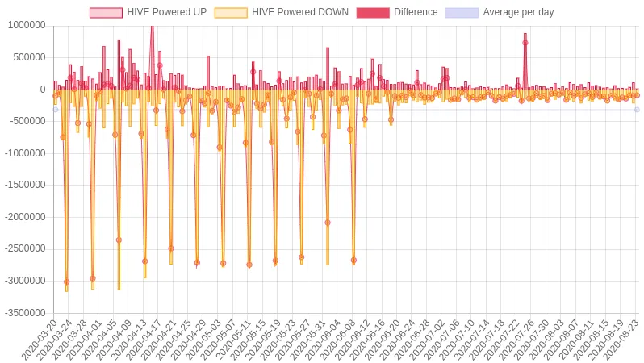644x363 pixels.
Task: Click the -3000000 y-axis label
Action: [25, 281]
